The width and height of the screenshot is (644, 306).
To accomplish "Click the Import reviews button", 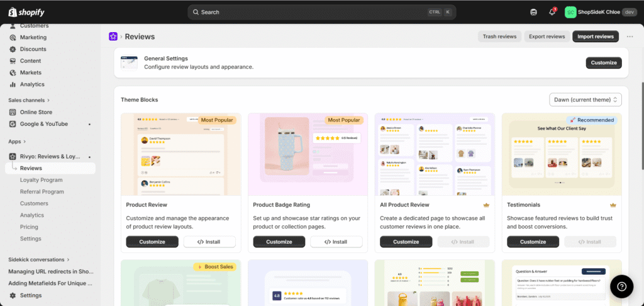I will tap(596, 37).
